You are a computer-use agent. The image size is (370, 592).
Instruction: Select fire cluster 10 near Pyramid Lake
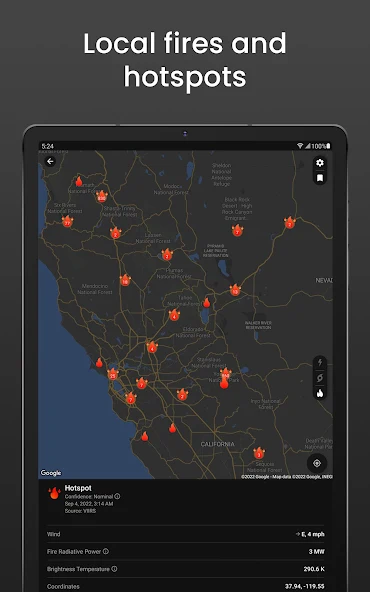235,290
